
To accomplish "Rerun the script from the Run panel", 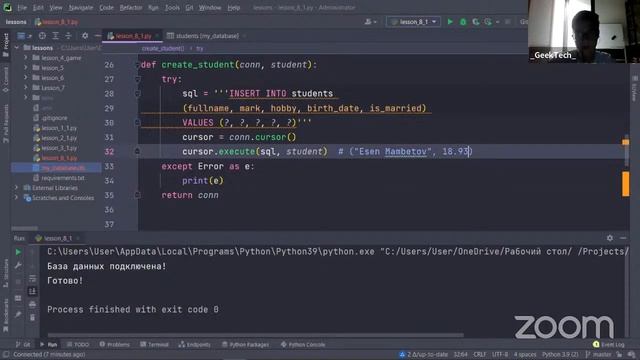I will [18, 252].
